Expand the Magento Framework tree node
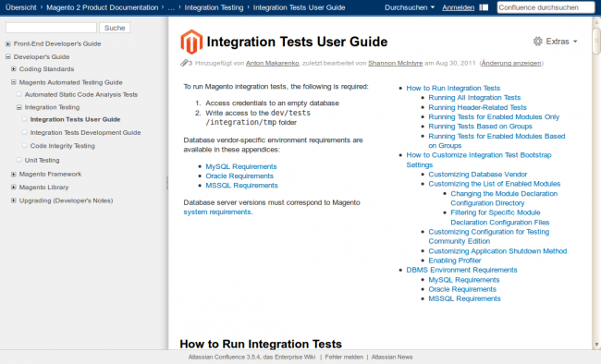Viewport: 601px width, 364px height. pos(14,174)
